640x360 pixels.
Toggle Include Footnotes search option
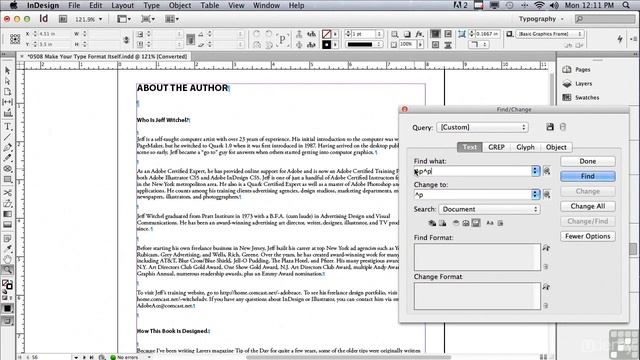476,223
